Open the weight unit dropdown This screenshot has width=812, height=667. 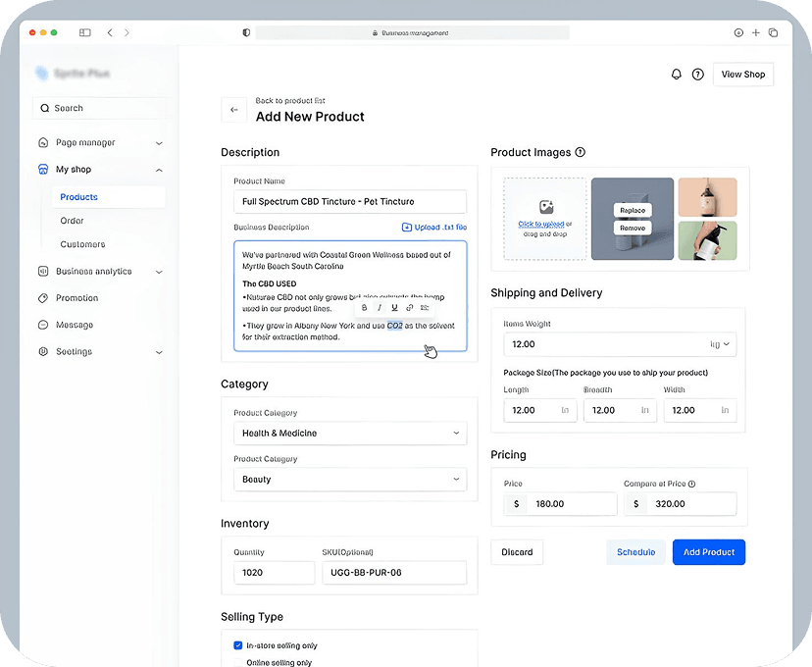click(720, 344)
